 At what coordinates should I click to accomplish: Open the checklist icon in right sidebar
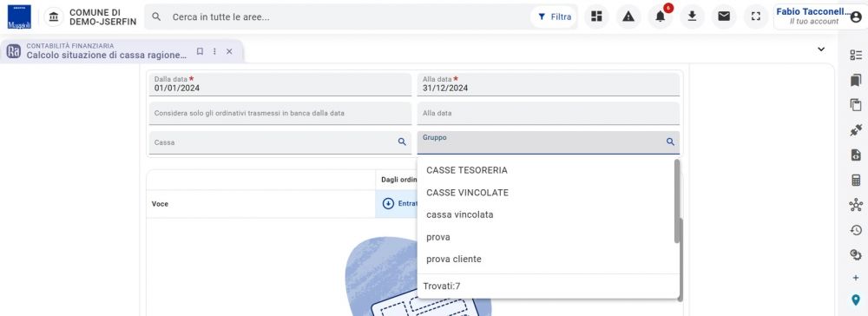(856, 55)
